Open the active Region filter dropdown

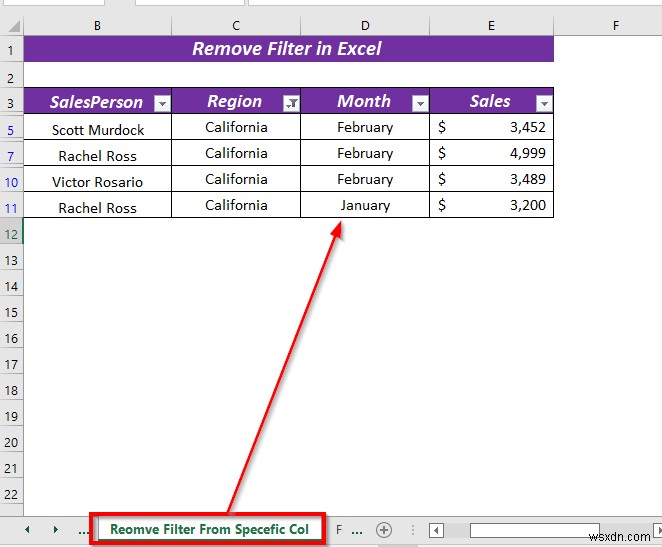tap(291, 103)
